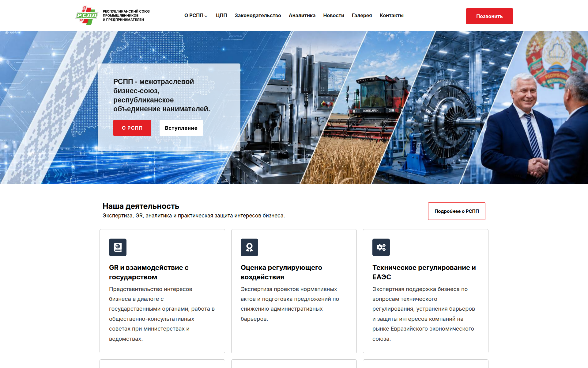Viewport: 588px width, 368px height.
Task: Open the Галерея menu item
Action: point(362,15)
